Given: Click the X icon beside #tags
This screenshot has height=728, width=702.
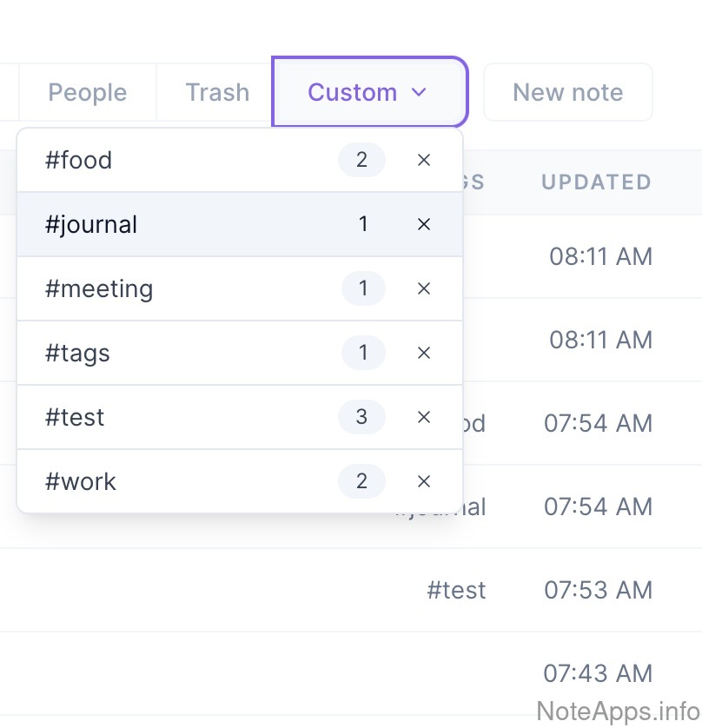Looking at the screenshot, I should [424, 353].
